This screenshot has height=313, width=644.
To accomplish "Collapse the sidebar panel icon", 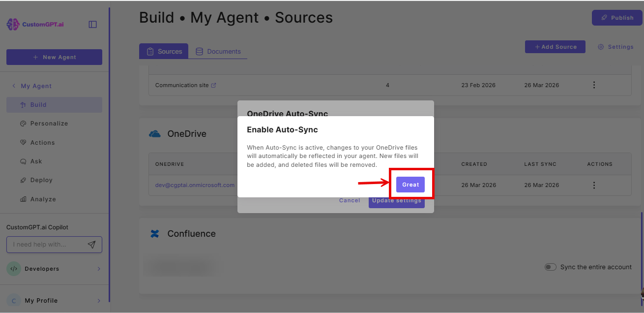I will pos(93,24).
